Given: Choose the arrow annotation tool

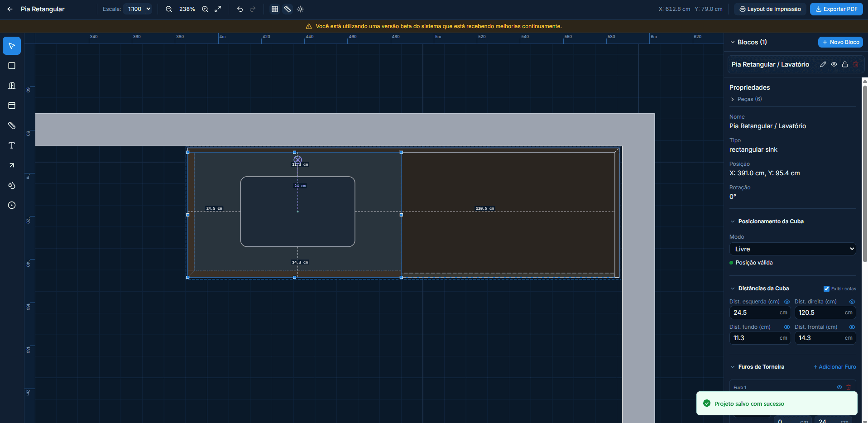Looking at the screenshot, I should [12, 165].
